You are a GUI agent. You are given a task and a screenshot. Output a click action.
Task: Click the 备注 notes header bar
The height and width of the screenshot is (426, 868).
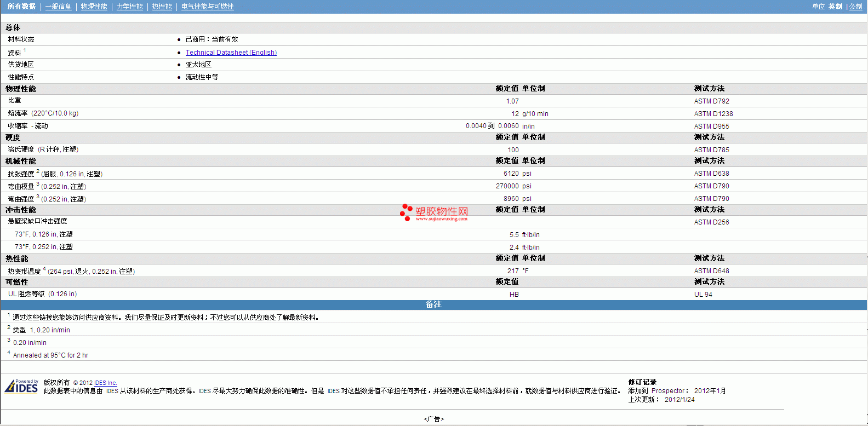pyautogui.click(x=433, y=304)
